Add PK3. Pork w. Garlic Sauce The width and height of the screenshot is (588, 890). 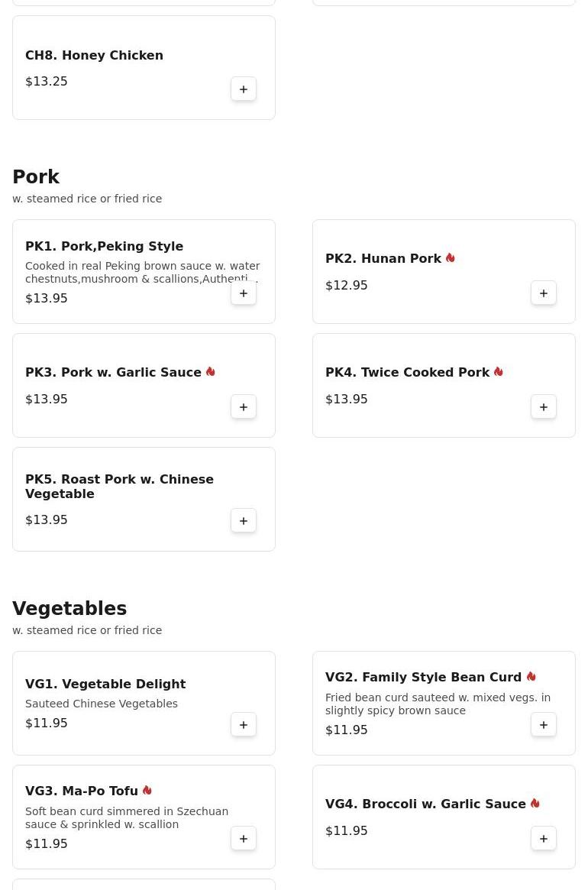pyautogui.click(x=244, y=407)
